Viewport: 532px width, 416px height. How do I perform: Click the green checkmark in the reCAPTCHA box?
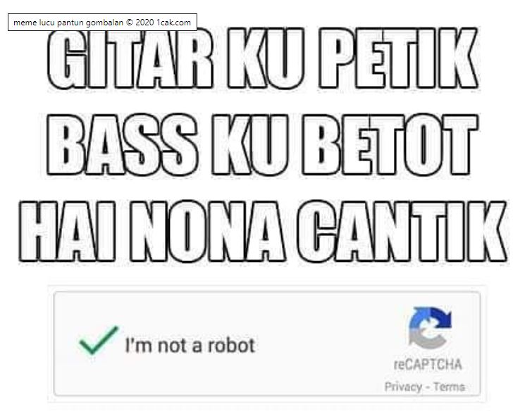(x=99, y=340)
